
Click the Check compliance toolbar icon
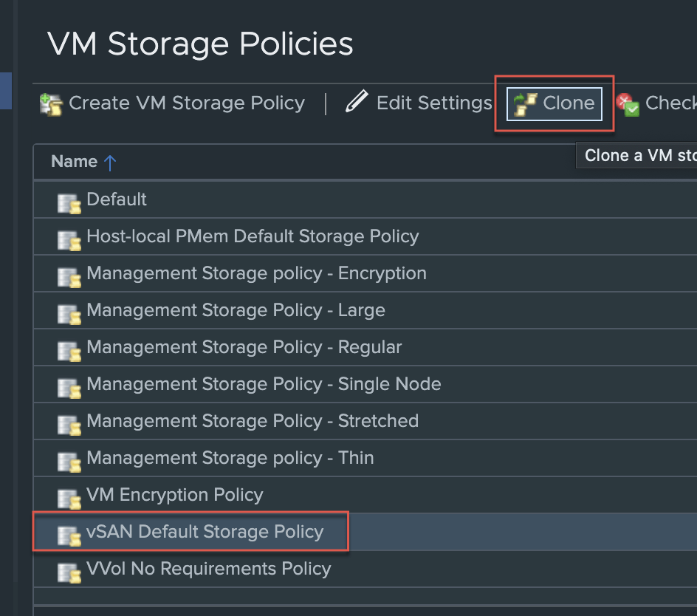(628, 104)
